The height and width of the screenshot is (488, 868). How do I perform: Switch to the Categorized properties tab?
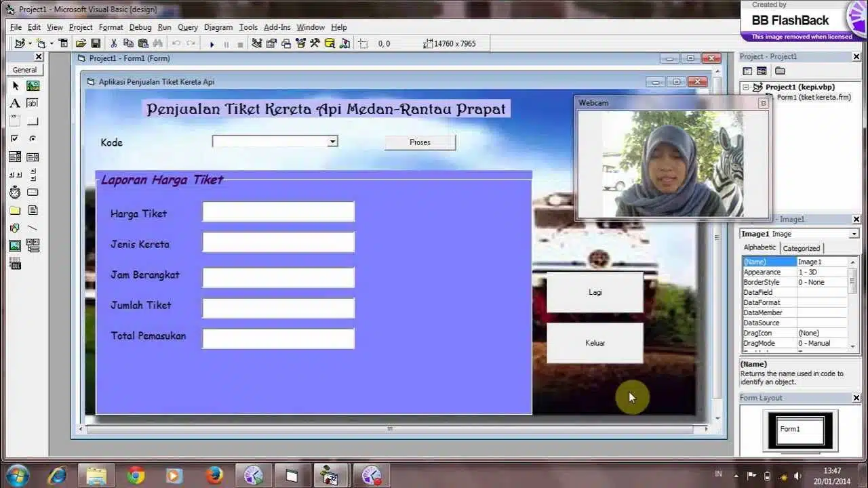[801, 248]
